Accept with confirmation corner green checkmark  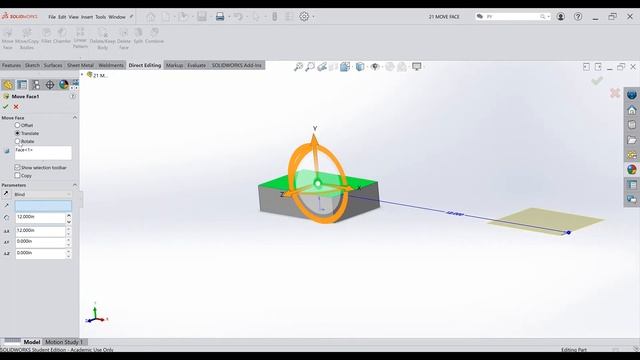click(597, 81)
